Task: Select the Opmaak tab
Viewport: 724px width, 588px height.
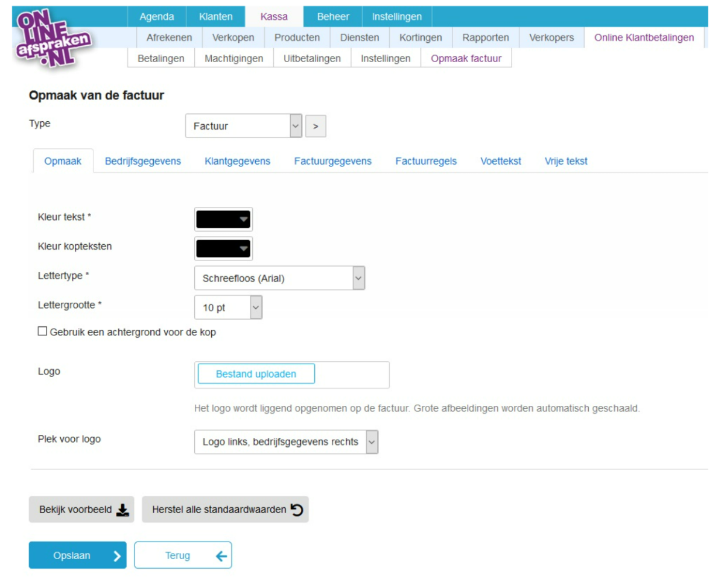Action: point(63,161)
